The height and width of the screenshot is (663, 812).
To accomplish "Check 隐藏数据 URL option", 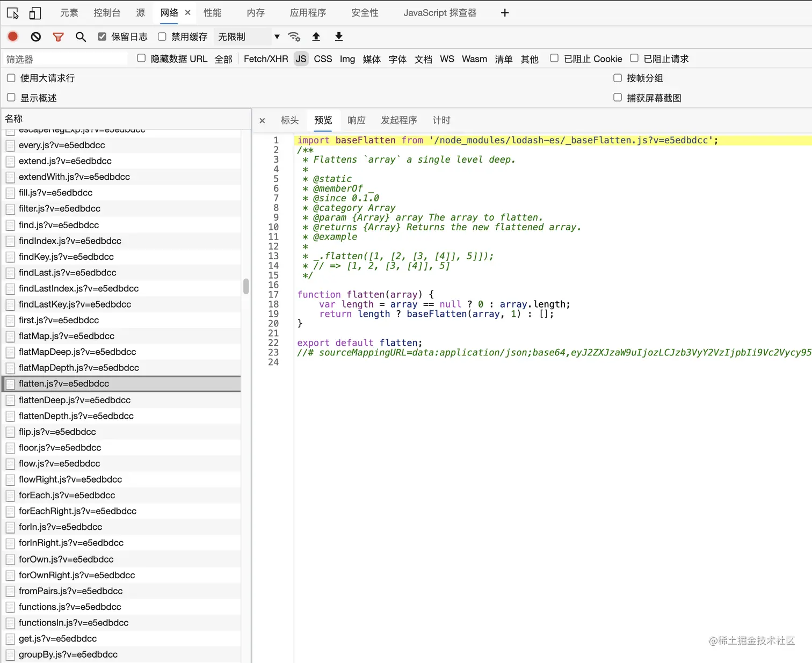I will 141,58.
